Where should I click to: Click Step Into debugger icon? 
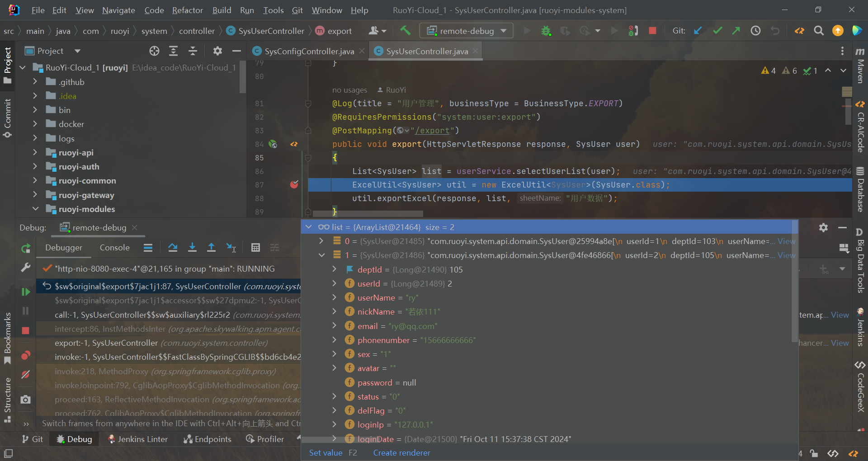tap(192, 247)
